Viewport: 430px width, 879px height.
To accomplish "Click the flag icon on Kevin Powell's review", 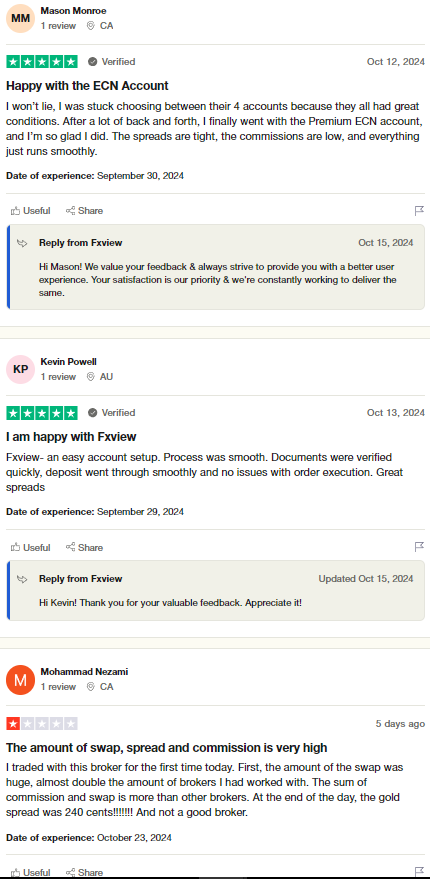I will (x=419, y=547).
